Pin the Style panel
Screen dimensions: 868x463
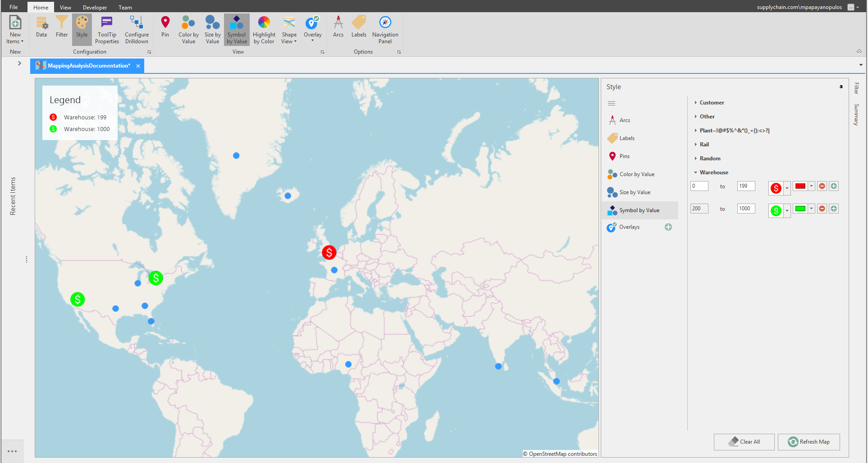coord(841,87)
